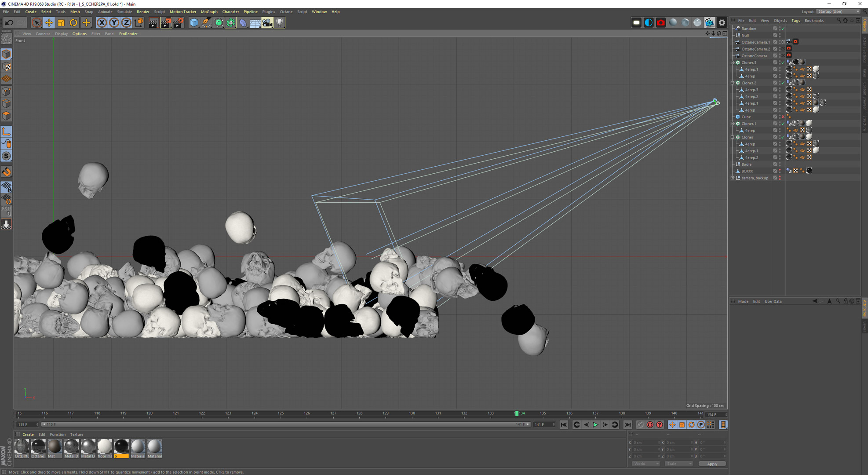Open the World coordinate system dropdown

(x=646, y=464)
